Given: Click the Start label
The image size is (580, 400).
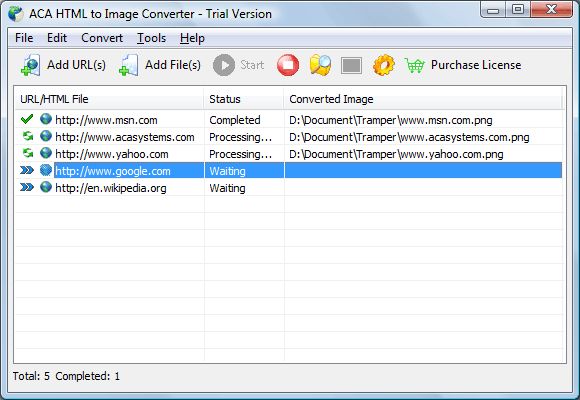Looking at the screenshot, I should 252,65.
